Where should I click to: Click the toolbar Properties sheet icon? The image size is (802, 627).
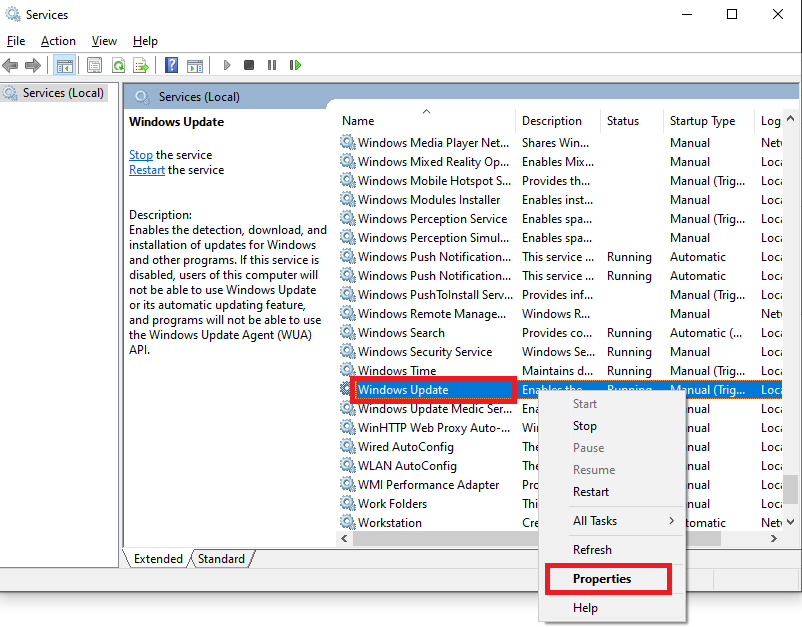95,65
